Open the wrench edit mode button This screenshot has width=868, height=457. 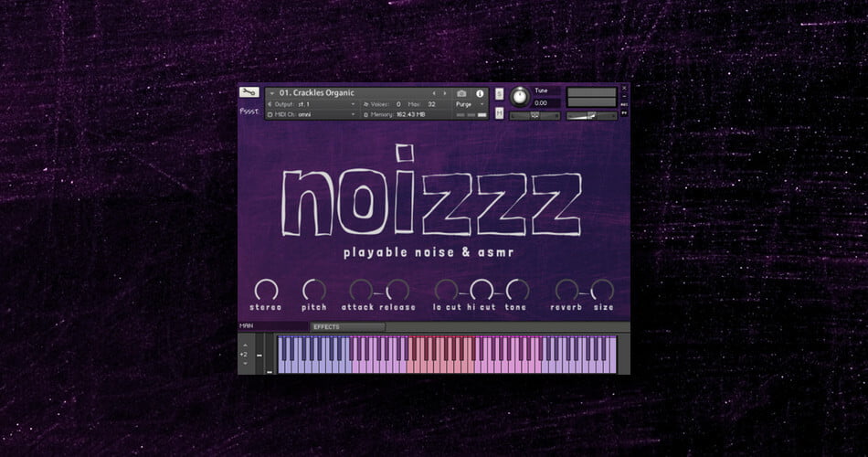coord(249,92)
